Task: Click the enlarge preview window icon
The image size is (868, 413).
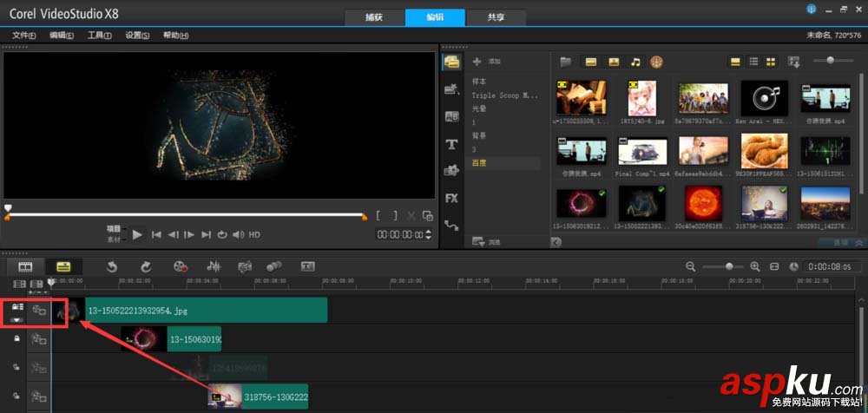Action: [x=427, y=216]
